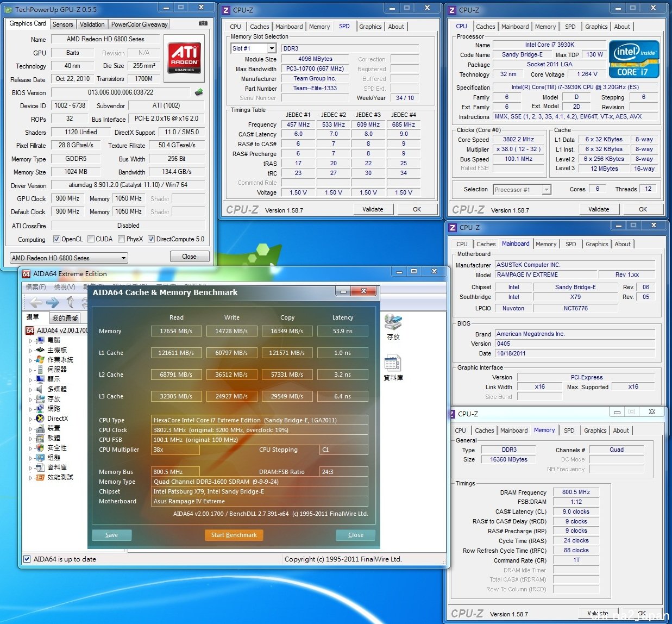The width and height of the screenshot is (672, 624).
Task: Open About tab in CPU-Z Memory window
Action: [x=621, y=430]
